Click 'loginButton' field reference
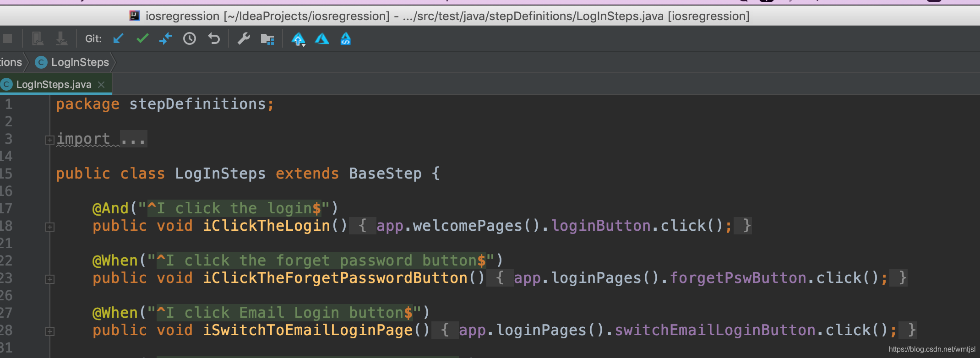The width and height of the screenshot is (980, 358). click(600, 226)
